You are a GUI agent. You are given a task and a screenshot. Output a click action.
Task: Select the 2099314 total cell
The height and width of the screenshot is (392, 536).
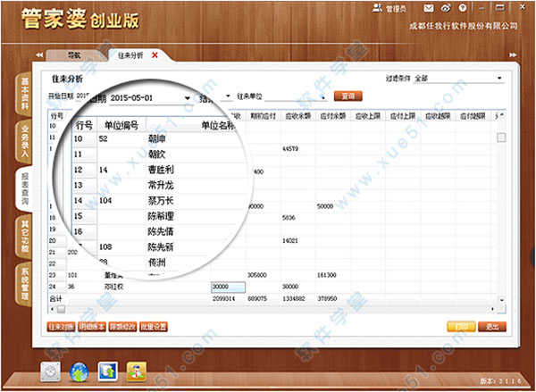point(228,299)
